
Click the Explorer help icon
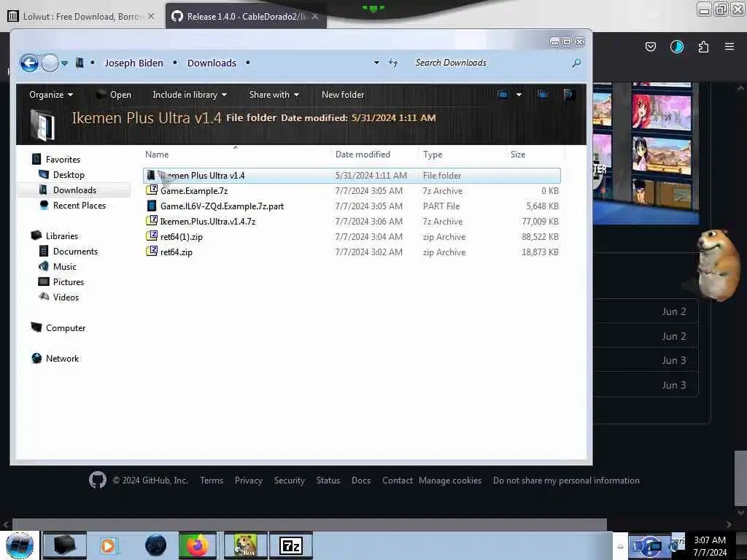[x=568, y=95]
